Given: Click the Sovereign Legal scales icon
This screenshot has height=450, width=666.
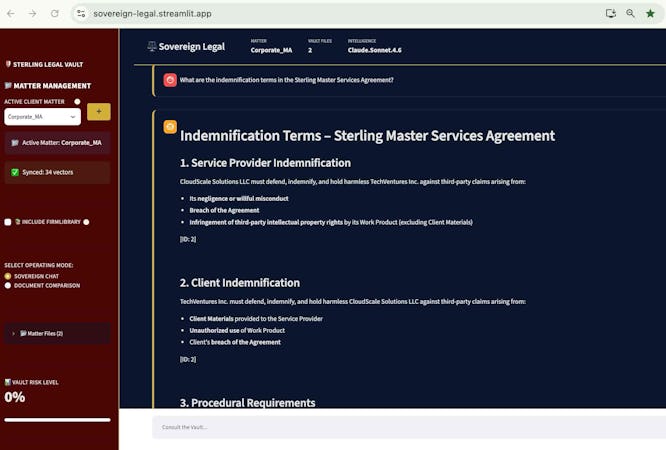Looking at the screenshot, I should pos(152,46).
